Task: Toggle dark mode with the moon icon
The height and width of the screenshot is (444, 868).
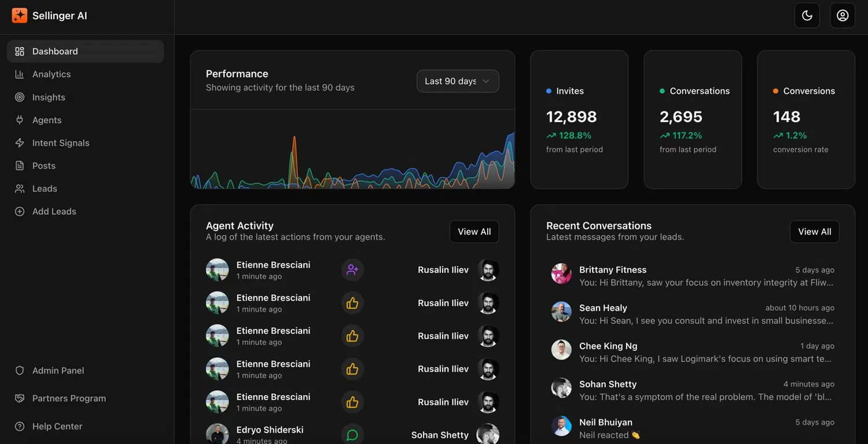Action: pos(807,16)
